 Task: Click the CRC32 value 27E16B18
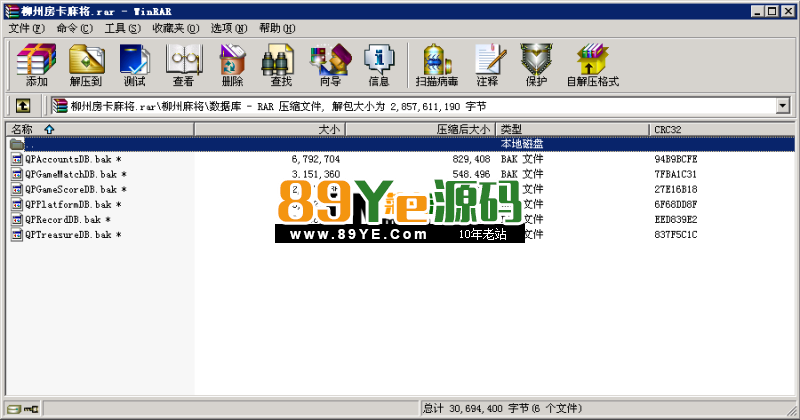point(676,189)
